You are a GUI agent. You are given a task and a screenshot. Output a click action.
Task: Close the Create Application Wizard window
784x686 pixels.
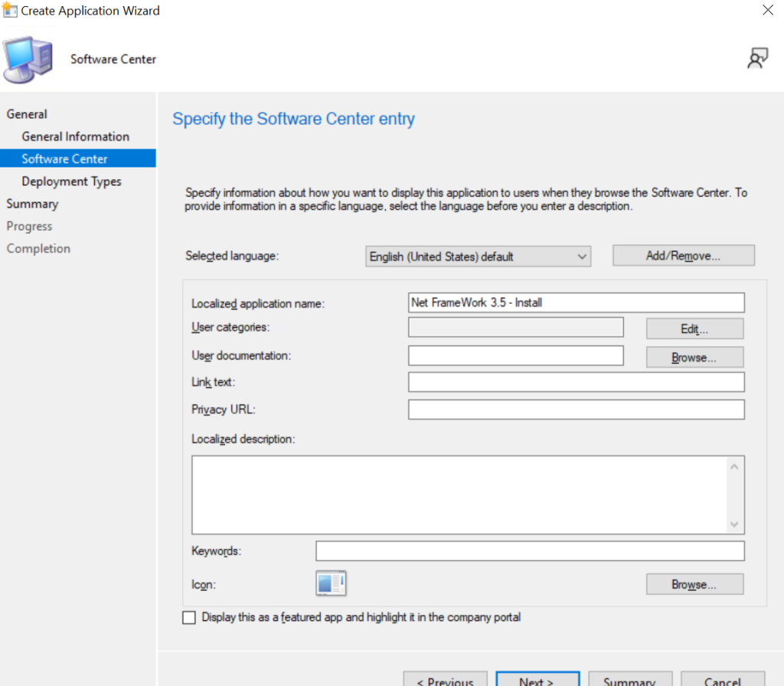pyautogui.click(x=768, y=10)
